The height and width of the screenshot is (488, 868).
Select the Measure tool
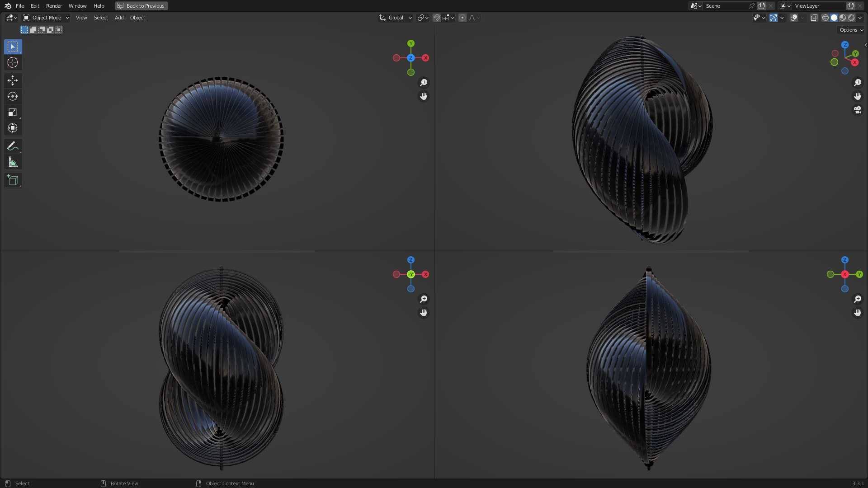tap(13, 162)
